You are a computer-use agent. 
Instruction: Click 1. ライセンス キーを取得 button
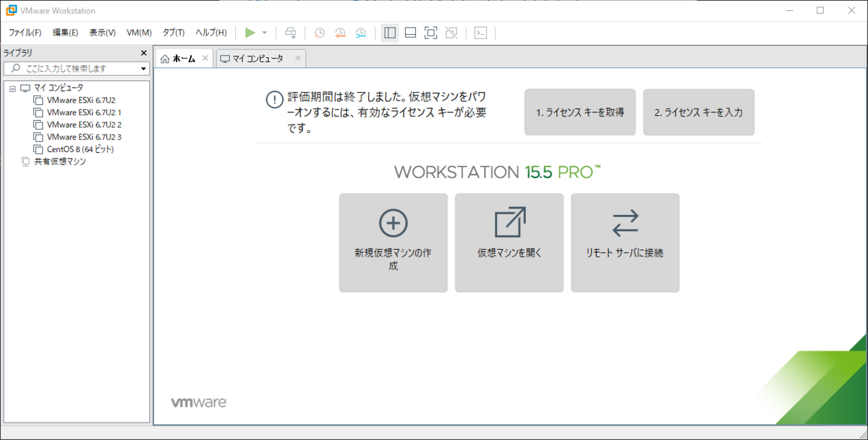pyautogui.click(x=580, y=112)
